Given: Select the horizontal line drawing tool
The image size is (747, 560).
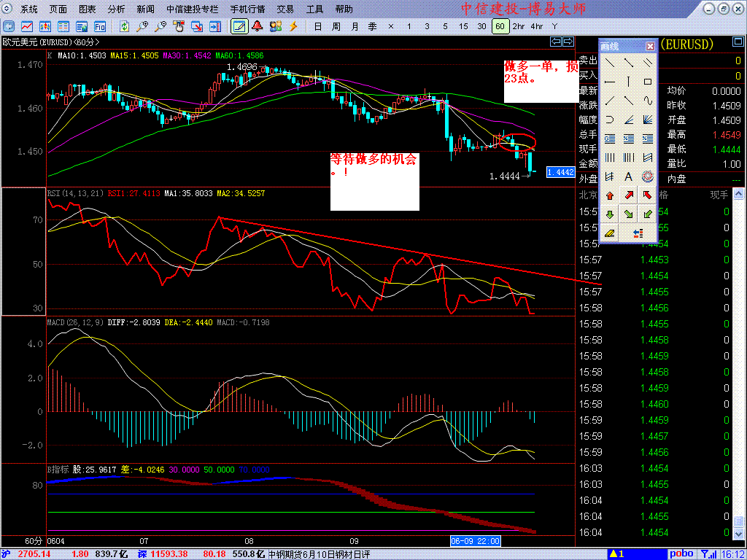Looking at the screenshot, I should tap(610, 82).
